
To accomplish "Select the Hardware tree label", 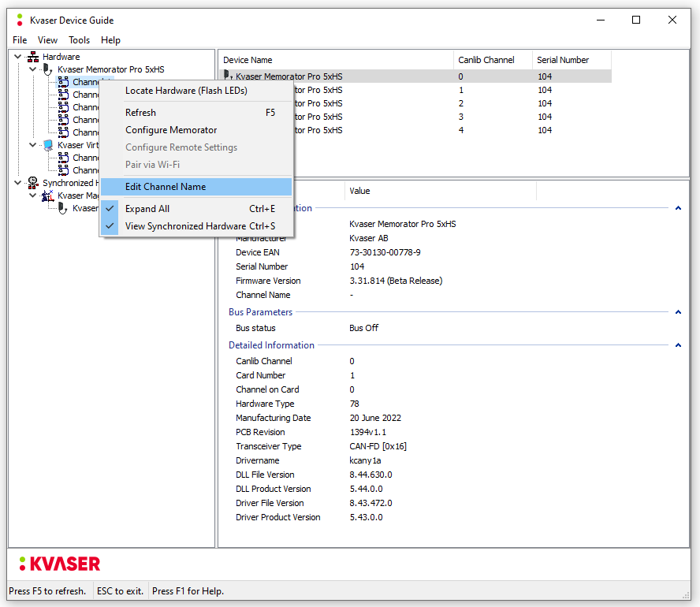I will [61, 57].
